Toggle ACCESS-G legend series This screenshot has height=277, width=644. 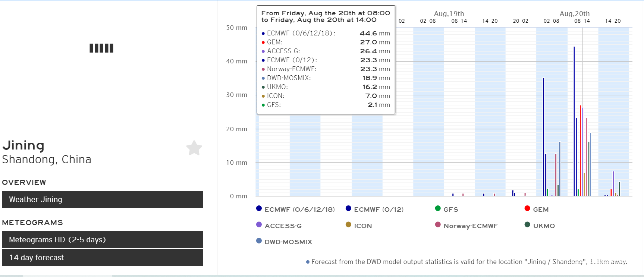tap(279, 226)
